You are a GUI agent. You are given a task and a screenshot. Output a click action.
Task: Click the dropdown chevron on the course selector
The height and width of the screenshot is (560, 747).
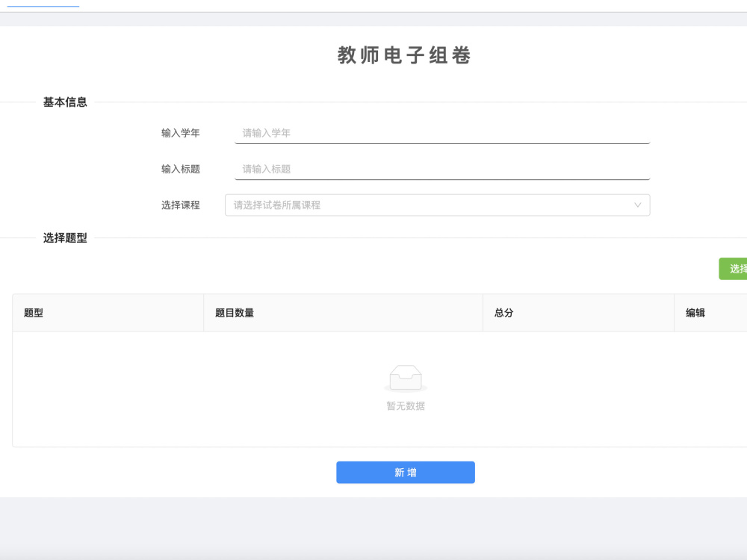coord(637,205)
